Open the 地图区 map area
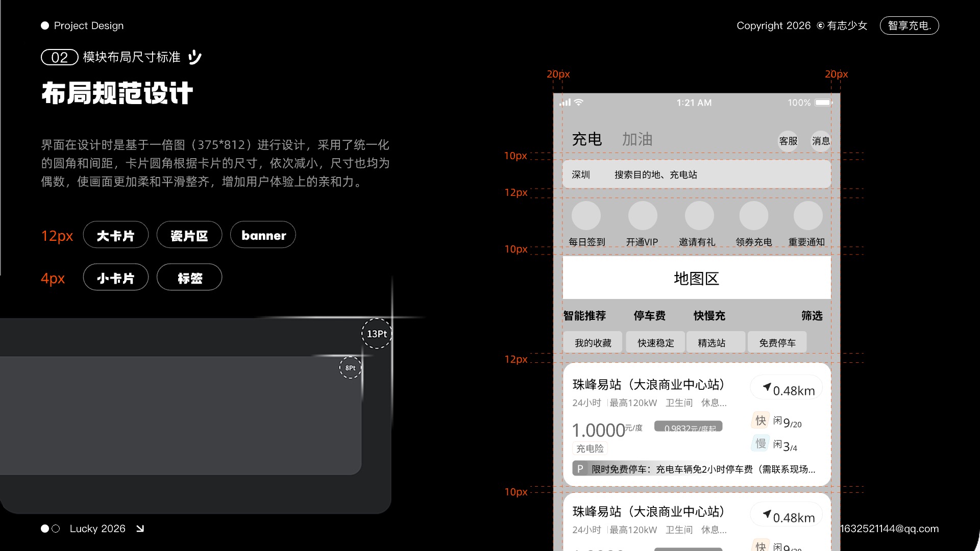 [697, 278]
